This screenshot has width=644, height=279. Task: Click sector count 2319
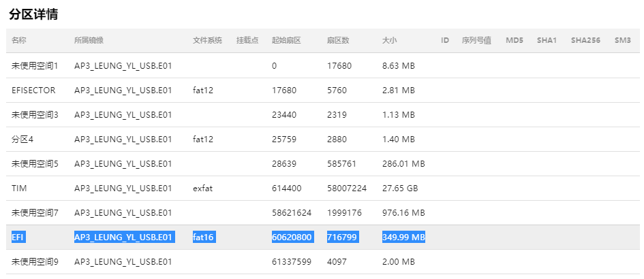337,115
